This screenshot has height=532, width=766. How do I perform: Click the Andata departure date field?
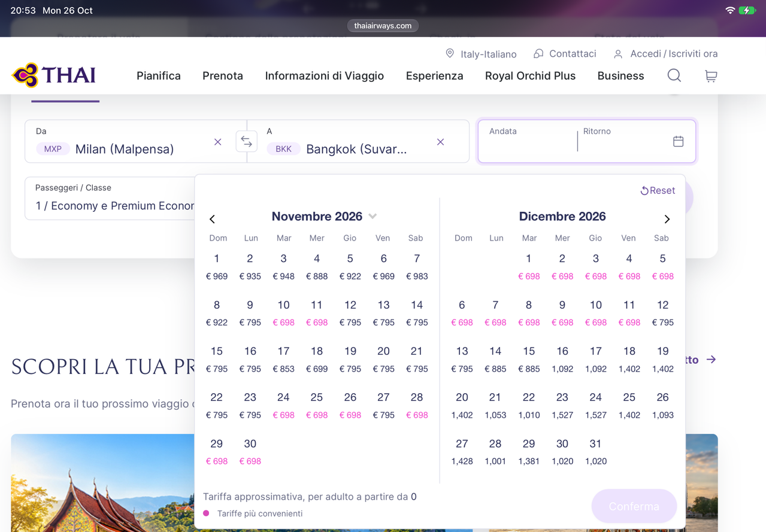pyautogui.click(x=528, y=141)
